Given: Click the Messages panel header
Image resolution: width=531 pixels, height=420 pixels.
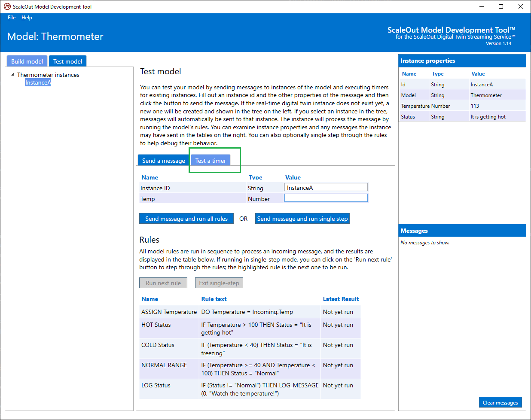Looking at the screenshot, I should (x=462, y=231).
